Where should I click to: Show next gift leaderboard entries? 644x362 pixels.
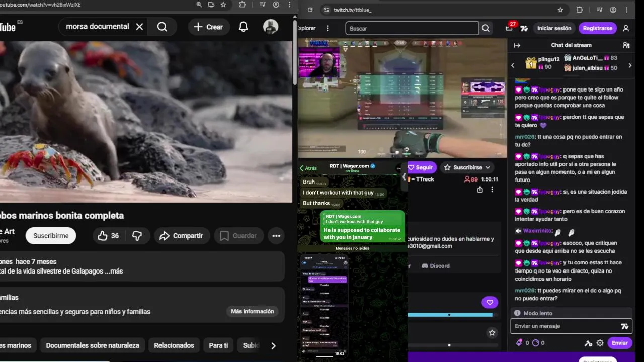[630, 65]
